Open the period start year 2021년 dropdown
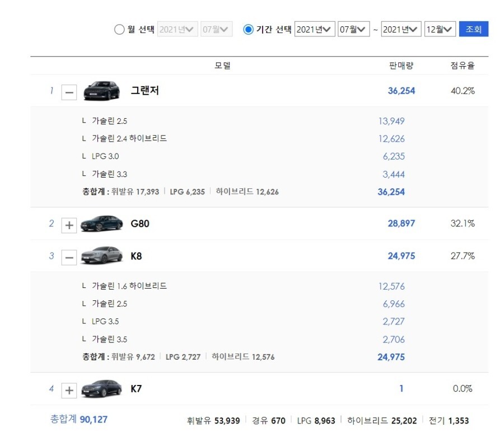Screen dimensions: 504x432 [x=315, y=29]
